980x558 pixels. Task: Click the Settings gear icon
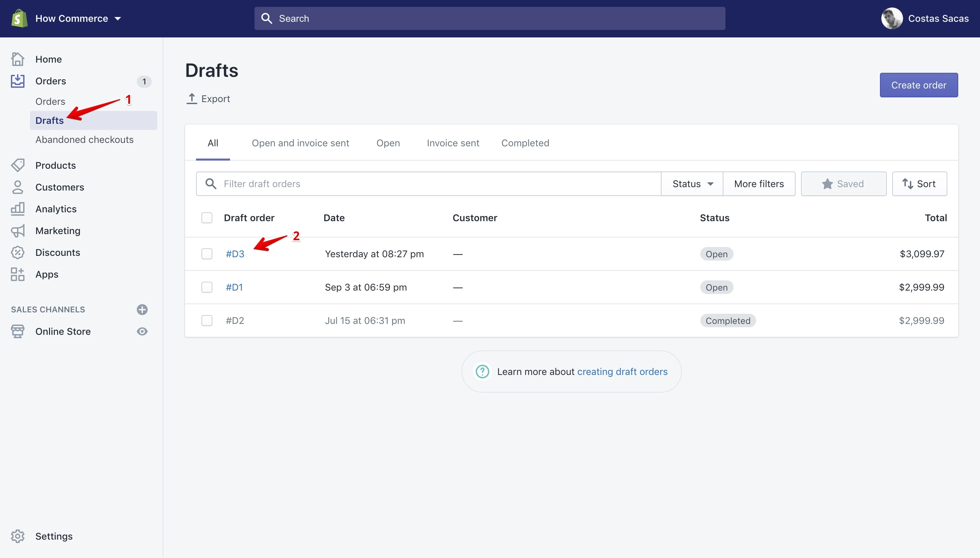(x=18, y=536)
